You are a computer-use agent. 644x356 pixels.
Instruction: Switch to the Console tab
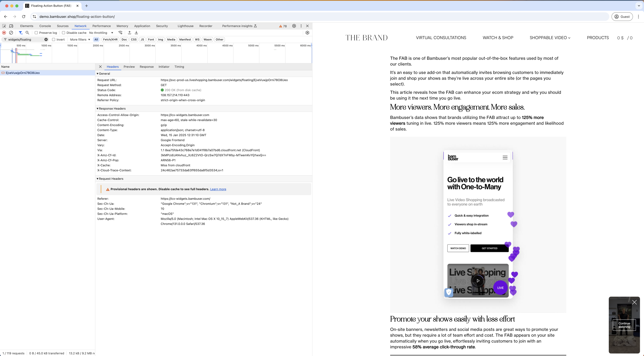(x=45, y=26)
